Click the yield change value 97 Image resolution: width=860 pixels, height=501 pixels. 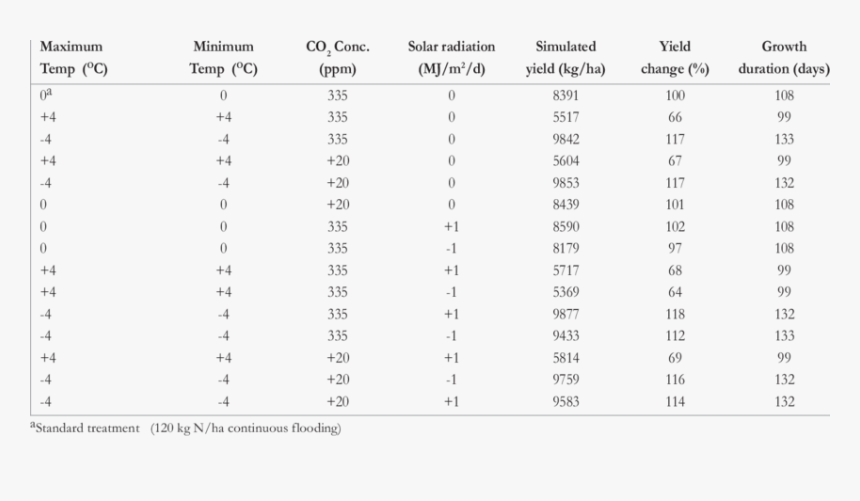[675, 248]
